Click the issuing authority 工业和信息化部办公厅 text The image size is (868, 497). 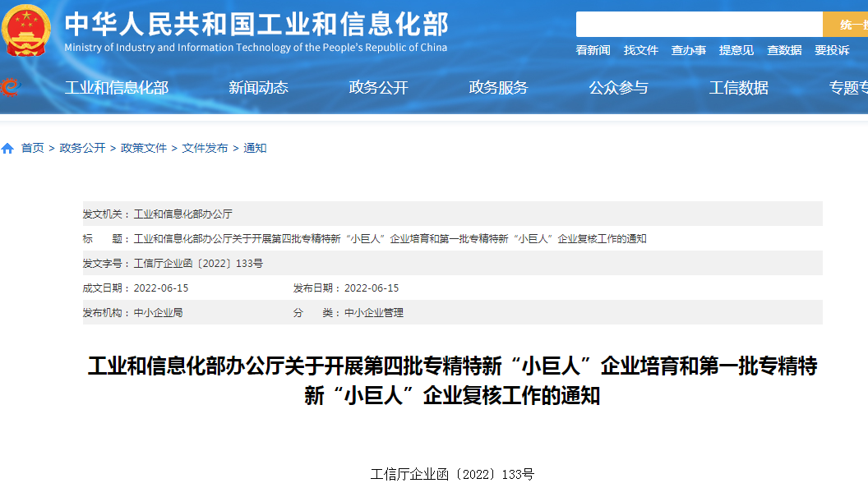(x=183, y=214)
